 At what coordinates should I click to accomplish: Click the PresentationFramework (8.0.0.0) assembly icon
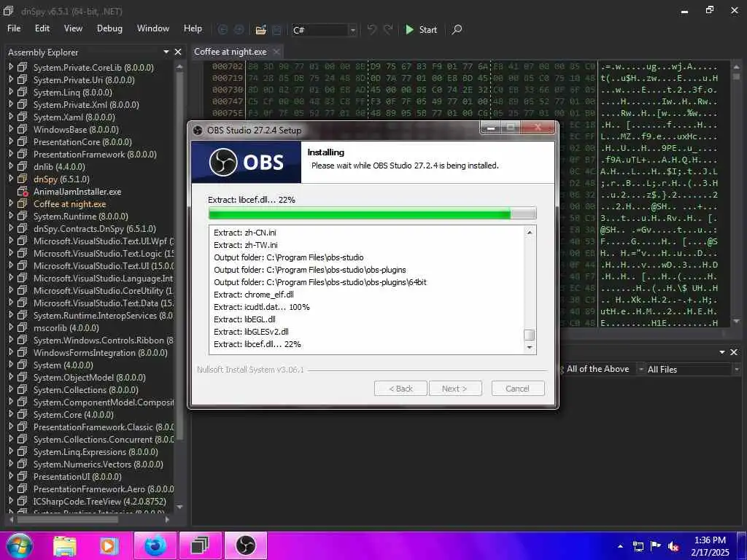coord(23,154)
